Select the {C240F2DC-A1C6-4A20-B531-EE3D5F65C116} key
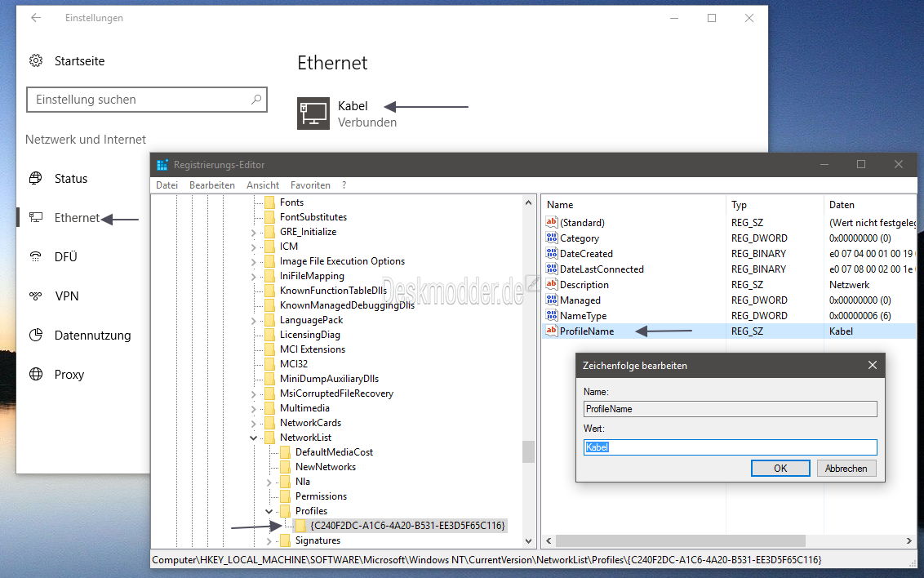Viewport: 924px width, 578px height. (x=407, y=526)
